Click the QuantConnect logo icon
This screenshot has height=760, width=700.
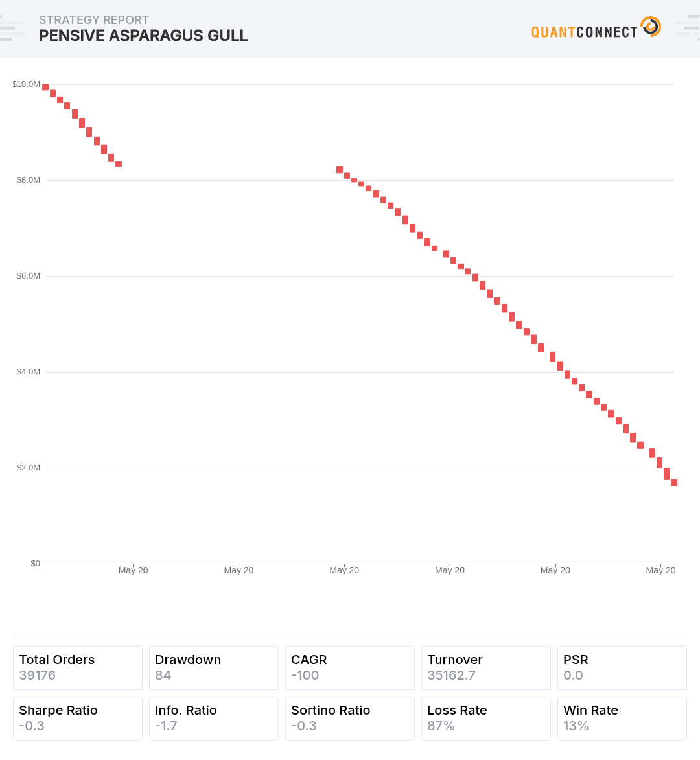click(651, 26)
